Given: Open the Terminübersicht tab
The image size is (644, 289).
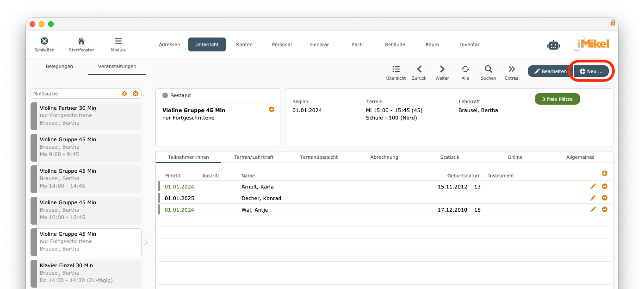Looking at the screenshot, I should click(x=319, y=157).
